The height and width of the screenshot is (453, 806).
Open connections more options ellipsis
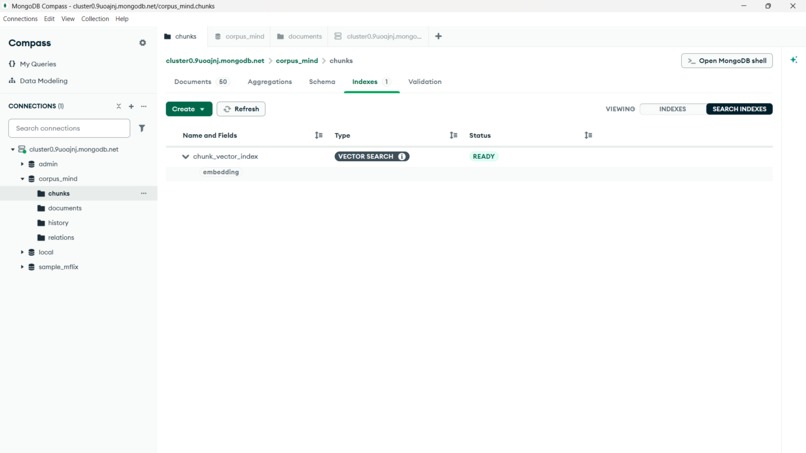(x=143, y=106)
